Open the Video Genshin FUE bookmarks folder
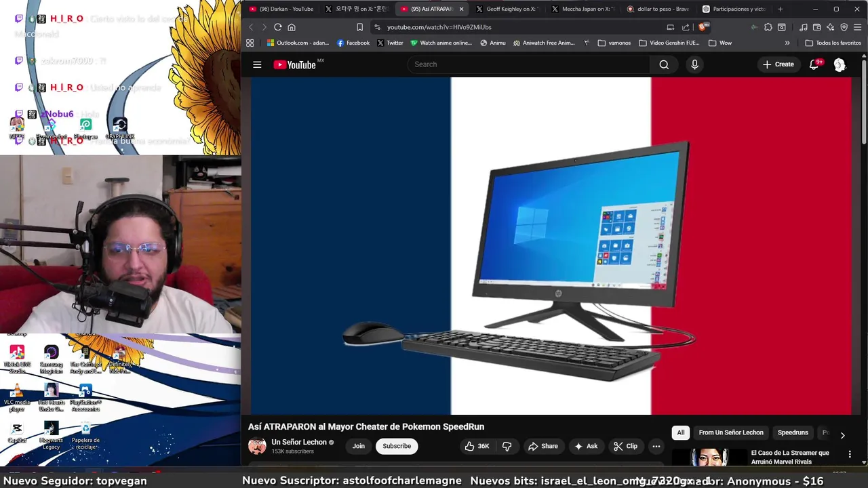The width and height of the screenshot is (868, 488). point(669,43)
